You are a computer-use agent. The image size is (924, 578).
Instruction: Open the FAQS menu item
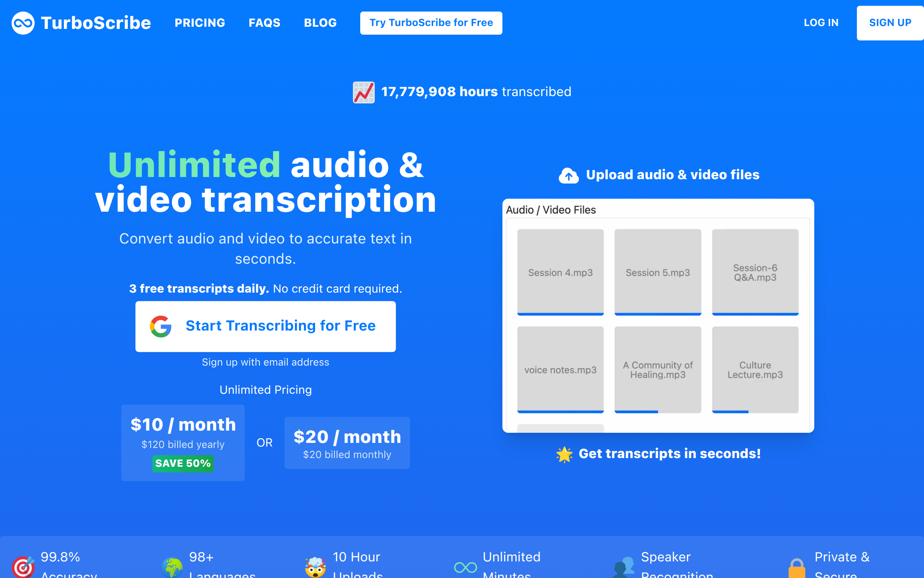(265, 23)
